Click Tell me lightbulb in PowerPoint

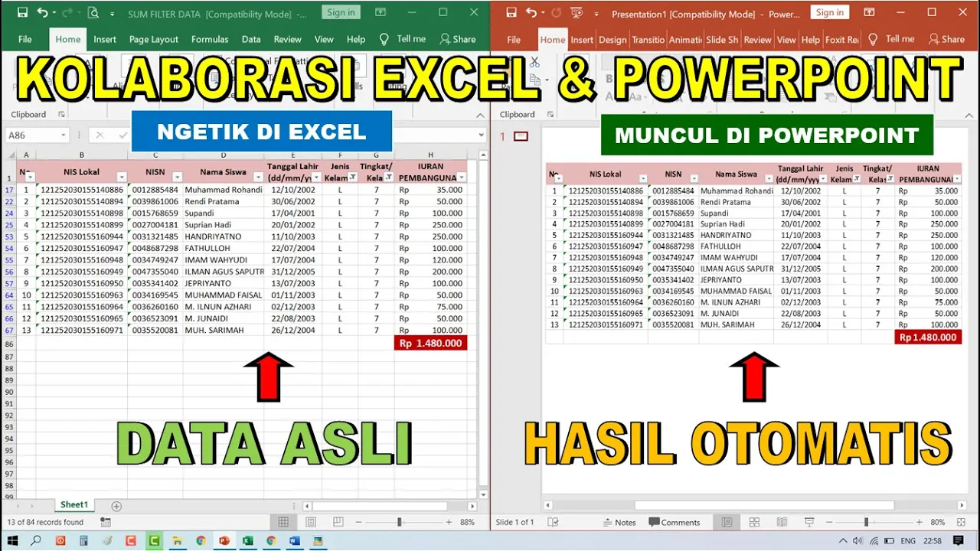pyautogui.click(x=874, y=39)
